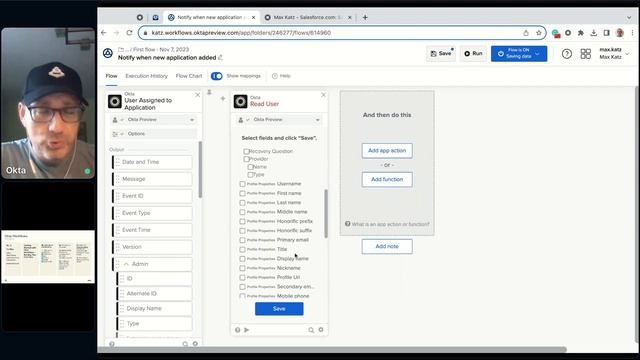Open the Okta Preview connection dropdown in Read User
This screenshot has width=640, height=360.
(x=279, y=120)
